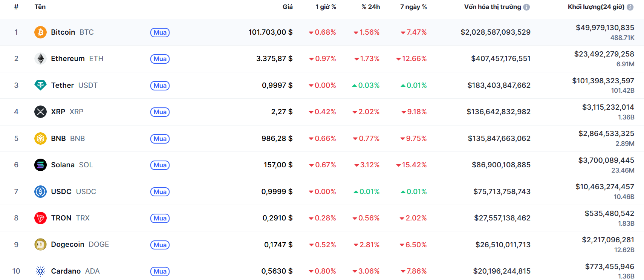Screen dimensions: 644x280
Task: Click the Cardano logo icon
Action: pos(40,271)
